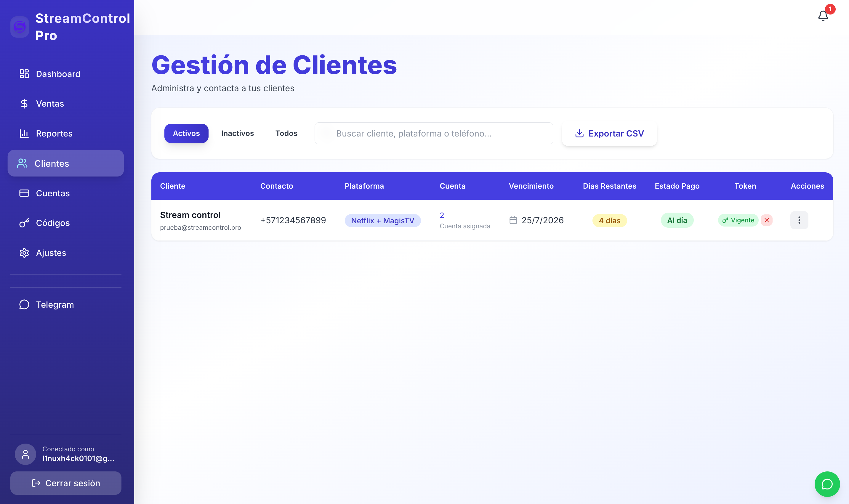The width and height of the screenshot is (849, 504).
Task: Click the connected account email l1nuxh4ck0101
Action: [79, 458]
